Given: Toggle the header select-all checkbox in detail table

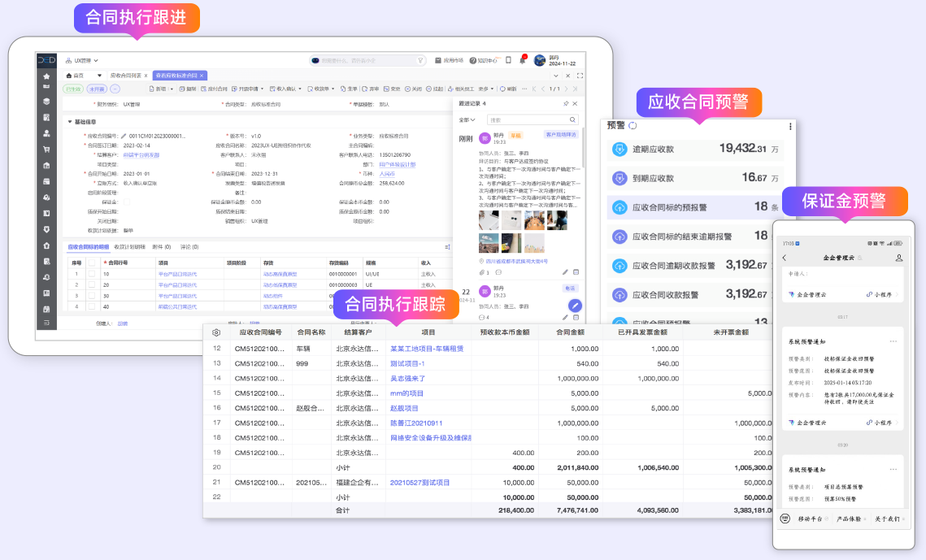Looking at the screenshot, I should 92,263.
